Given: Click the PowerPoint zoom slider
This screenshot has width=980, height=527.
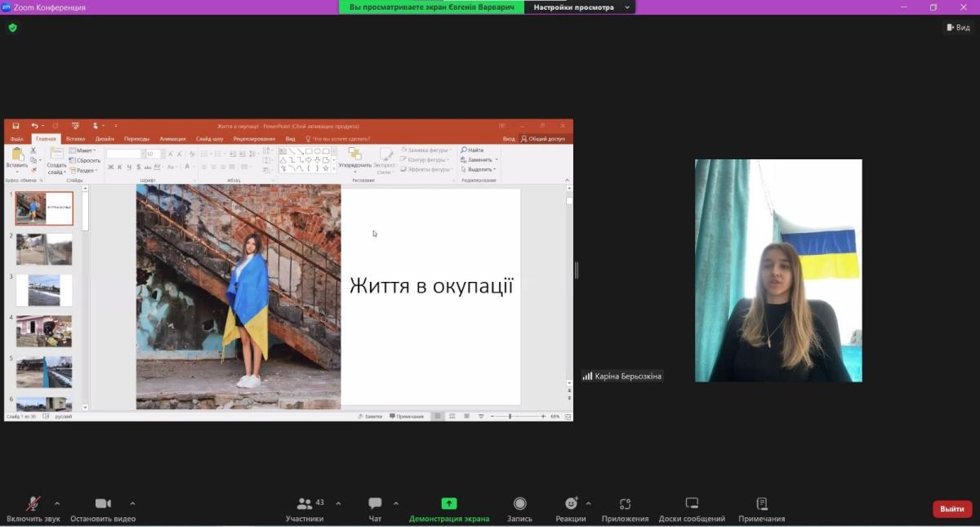Looking at the screenshot, I should click(510, 417).
